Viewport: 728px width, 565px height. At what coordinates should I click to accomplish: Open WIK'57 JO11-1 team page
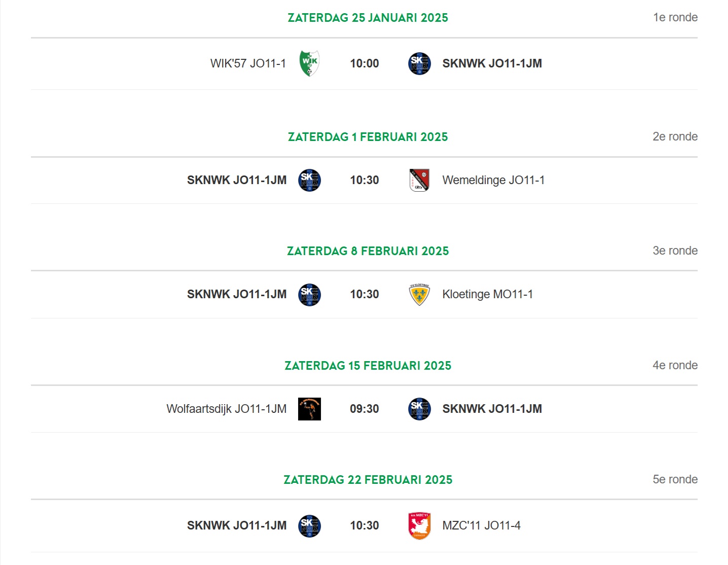(248, 63)
